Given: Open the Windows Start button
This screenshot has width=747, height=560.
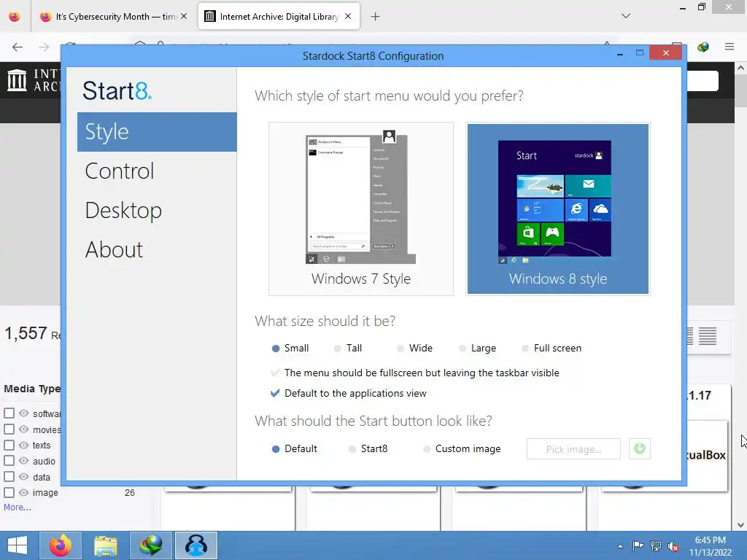Looking at the screenshot, I should coord(18,545).
